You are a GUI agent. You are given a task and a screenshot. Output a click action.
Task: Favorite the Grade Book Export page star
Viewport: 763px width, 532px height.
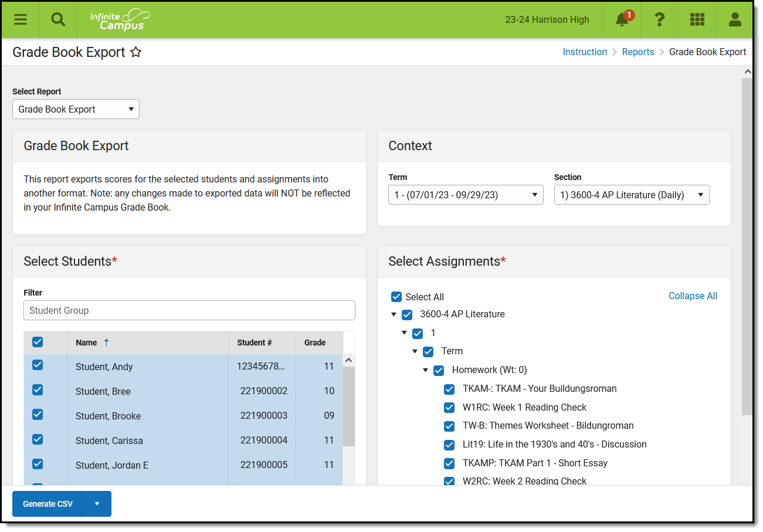click(x=135, y=52)
